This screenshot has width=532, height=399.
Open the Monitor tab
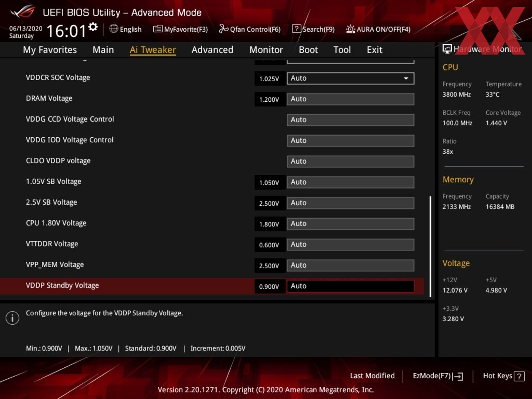click(266, 50)
